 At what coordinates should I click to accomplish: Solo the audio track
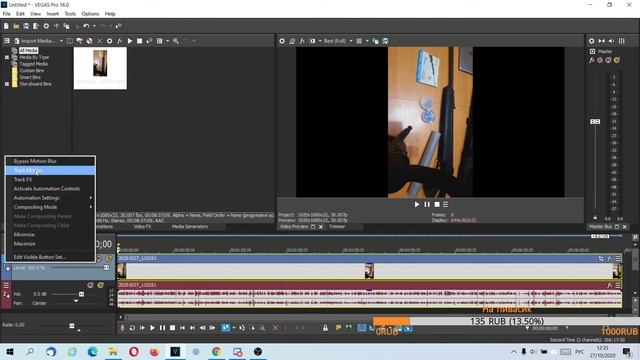(100, 285)
